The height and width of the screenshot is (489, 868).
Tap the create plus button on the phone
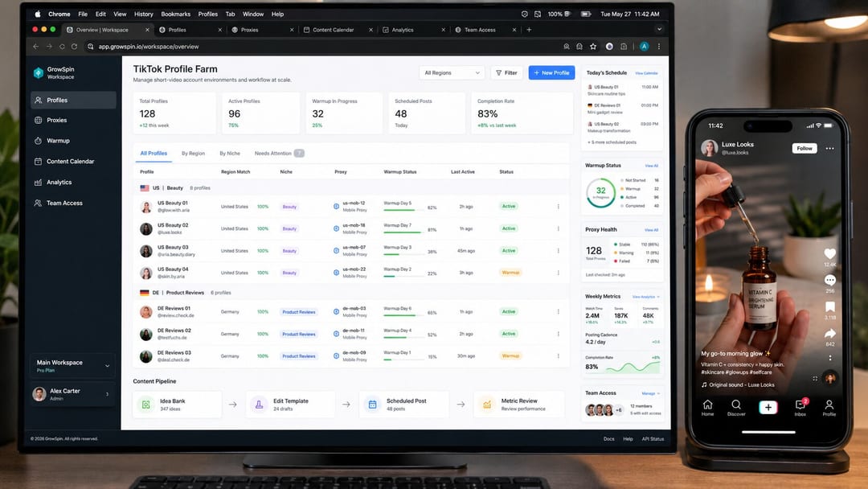click(x=768, y=408)
